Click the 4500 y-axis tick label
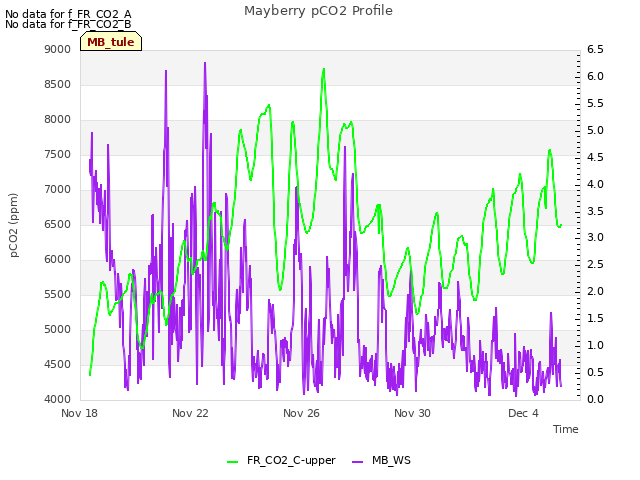 tap(58, 364)
